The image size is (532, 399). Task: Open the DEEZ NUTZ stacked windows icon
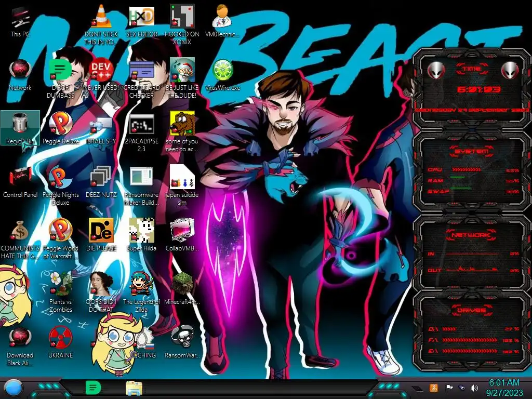pos(101,177)
